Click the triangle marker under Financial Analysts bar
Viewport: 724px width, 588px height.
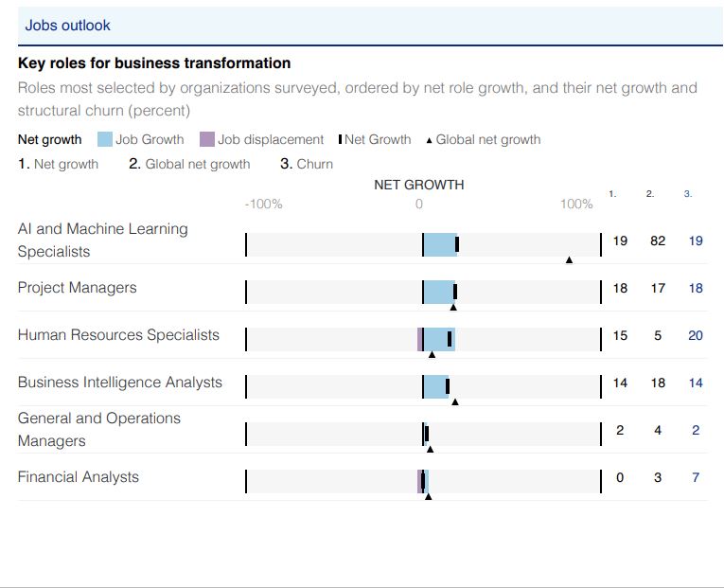click(428, 496)
